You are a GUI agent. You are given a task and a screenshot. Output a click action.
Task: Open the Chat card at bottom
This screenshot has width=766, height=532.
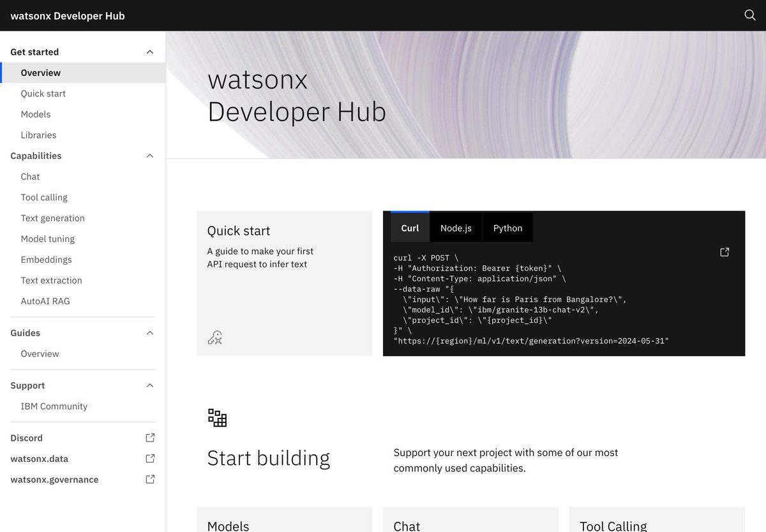[471, 519]
